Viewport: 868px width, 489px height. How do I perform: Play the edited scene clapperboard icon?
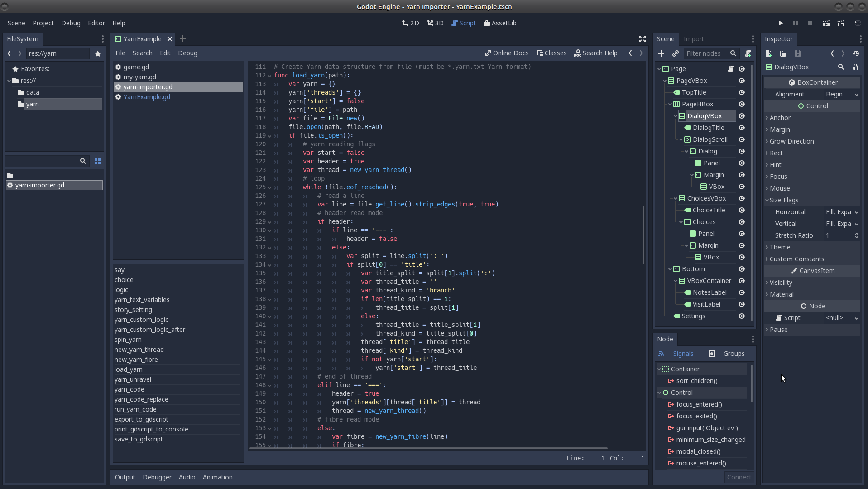[826, 23]
